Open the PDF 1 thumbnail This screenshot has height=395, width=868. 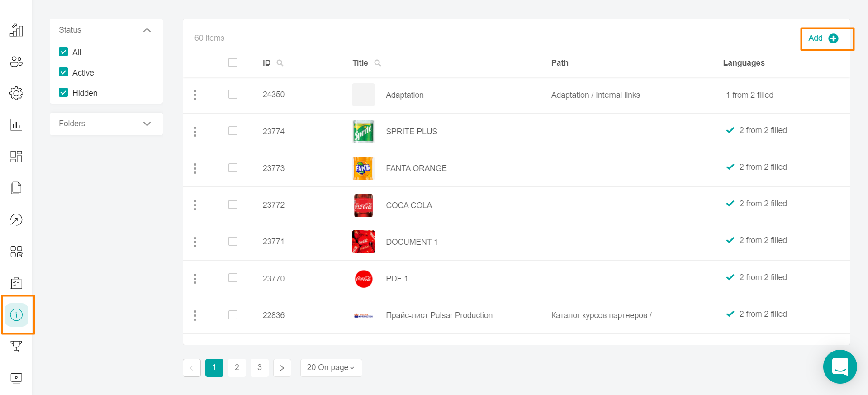click(363, 279)
